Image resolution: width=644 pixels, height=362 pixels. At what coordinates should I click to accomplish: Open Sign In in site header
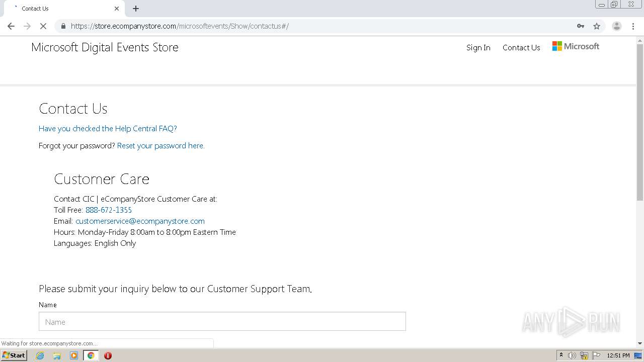pyautogui.click(x=478, y=47)
